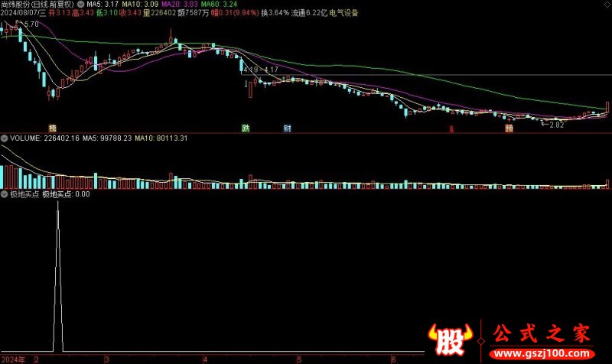Expand the VOLUME indicator dropdown arrow
612x364 pixels.
(5, 138)
